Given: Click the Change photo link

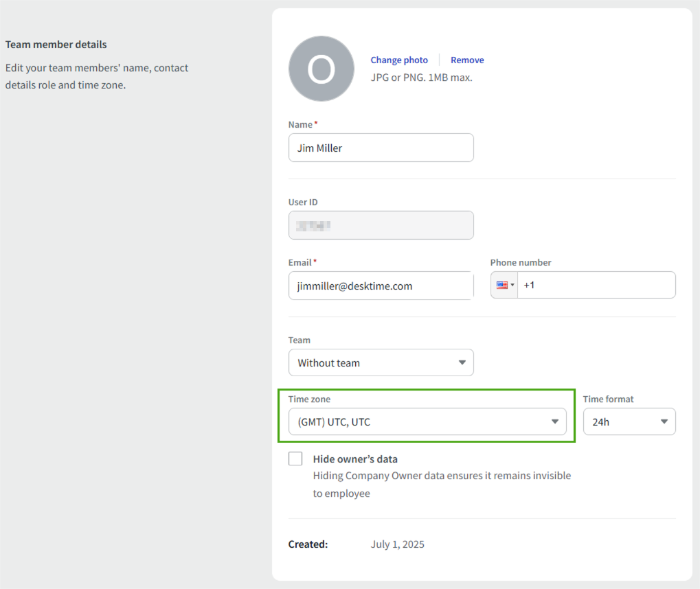Looking at the screenshot, I should coord(398,60).
